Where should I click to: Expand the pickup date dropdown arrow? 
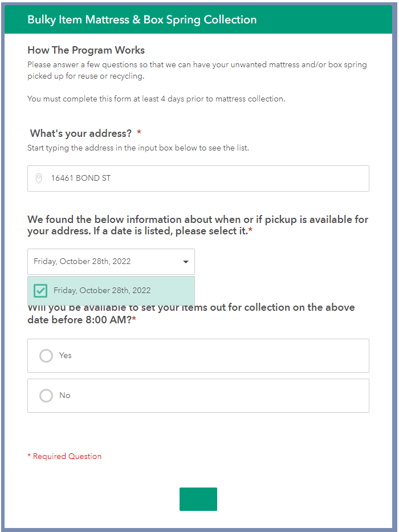click(185, 262)
